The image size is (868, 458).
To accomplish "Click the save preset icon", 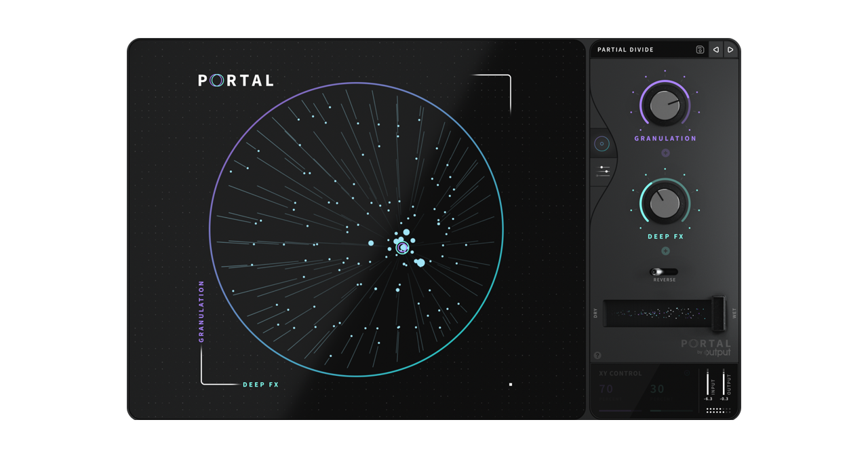I will click(x=700, y=50).
